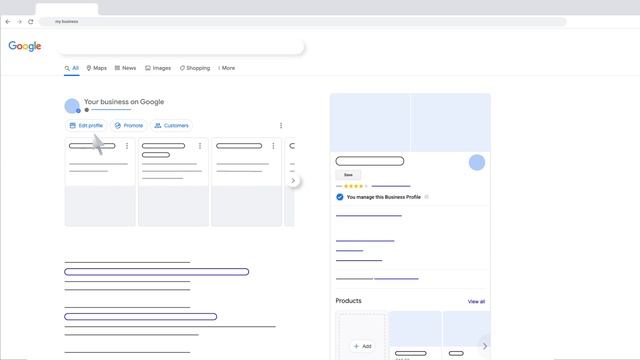This screenshot has height=360, width=640.
Task: Focus the Google search box
Action: (181, 47)
